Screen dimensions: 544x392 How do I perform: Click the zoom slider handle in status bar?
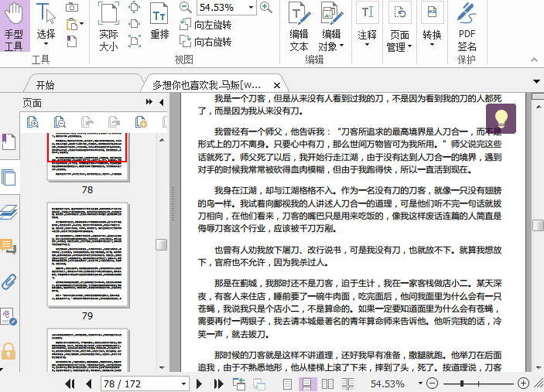pos(462,383)
